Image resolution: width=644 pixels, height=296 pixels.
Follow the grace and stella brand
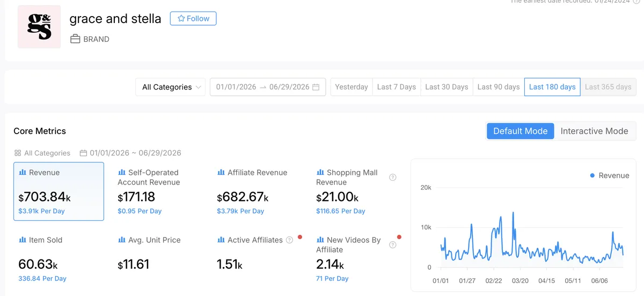(193, 18)
